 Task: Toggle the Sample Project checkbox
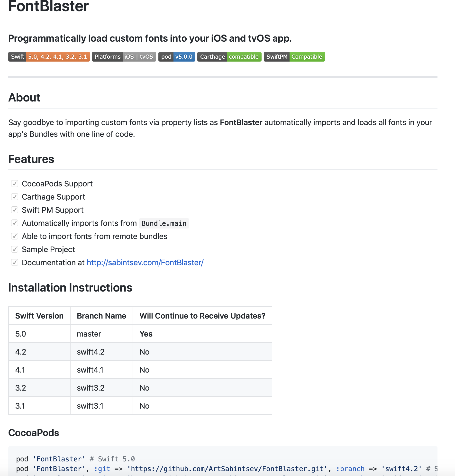coord(15,249)
